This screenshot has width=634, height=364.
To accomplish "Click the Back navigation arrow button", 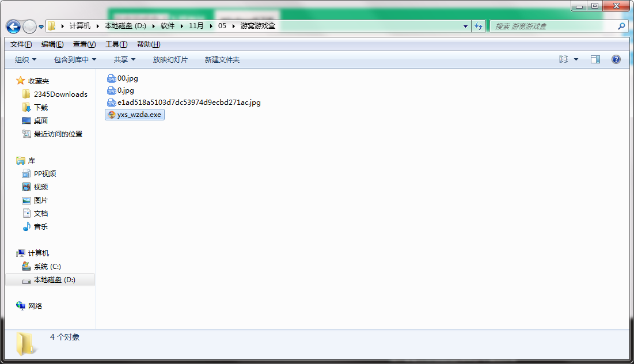I will [13, 26].
